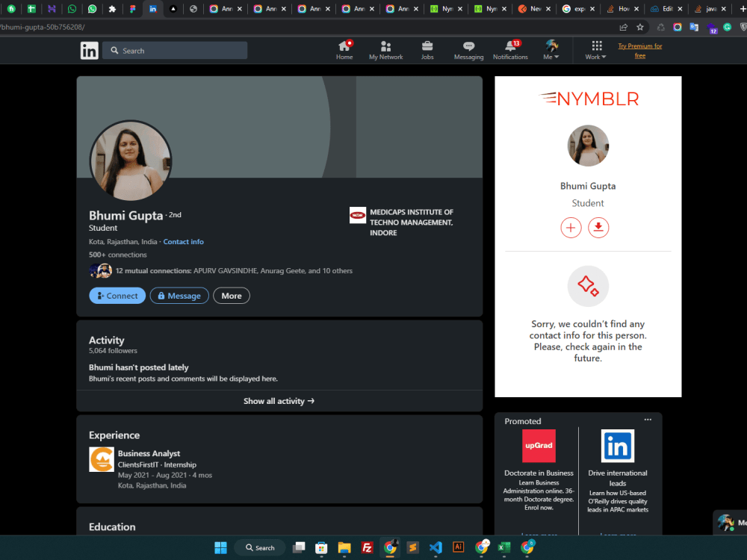
Task: Click the Connect button
Action: pyautogui.click(x=117, y=296)
